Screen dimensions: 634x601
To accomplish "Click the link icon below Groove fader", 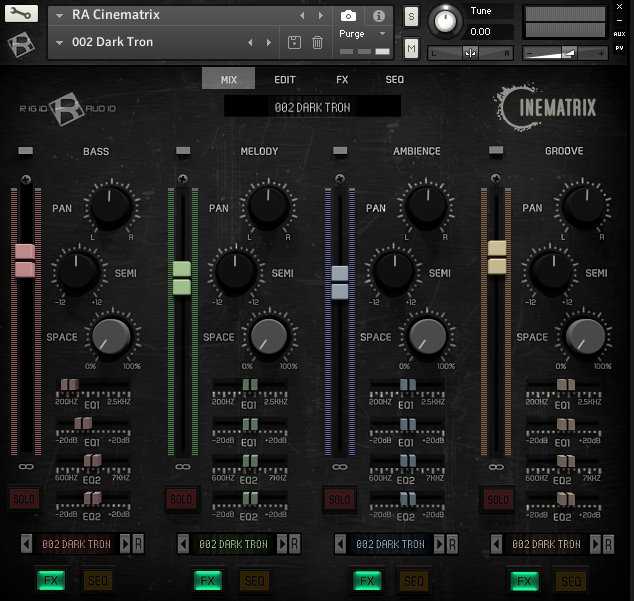I will click(x=496, y=467).
